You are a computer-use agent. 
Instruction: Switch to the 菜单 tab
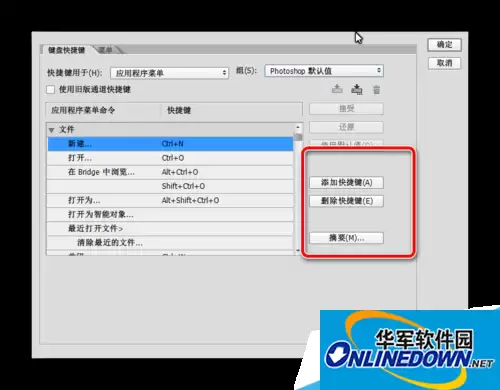106,50
